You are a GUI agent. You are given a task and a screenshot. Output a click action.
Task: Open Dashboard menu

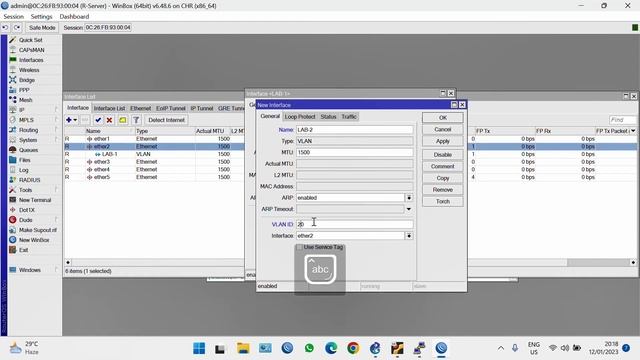74,17
